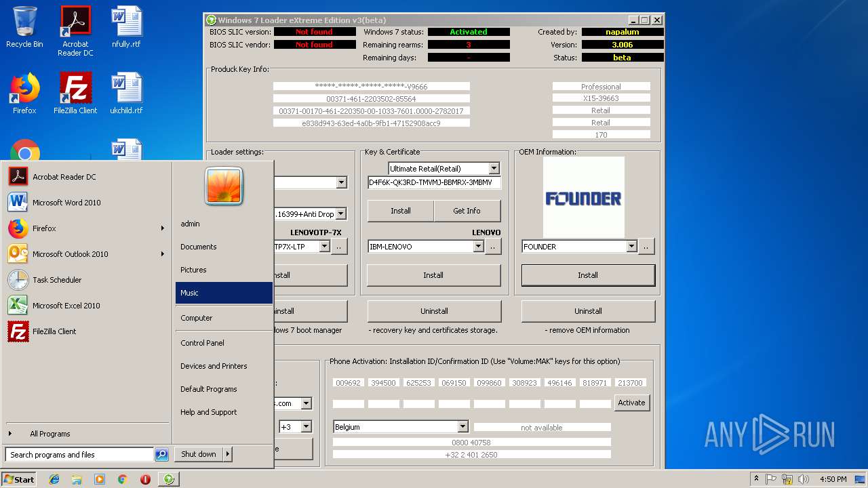Launch Acrobat Reader DC desktop shortcut
The height and width of the screenshot is (488, 868).
[75, 31]
